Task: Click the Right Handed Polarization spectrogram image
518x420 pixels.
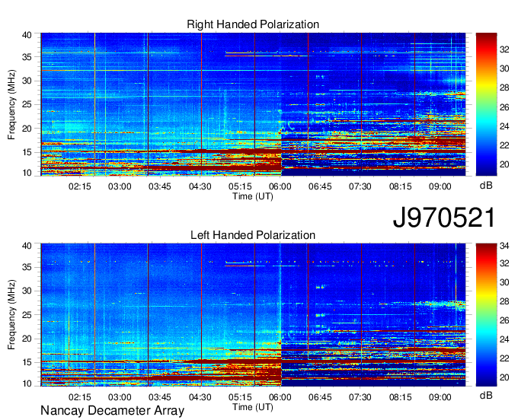Action: click(253, 104)
